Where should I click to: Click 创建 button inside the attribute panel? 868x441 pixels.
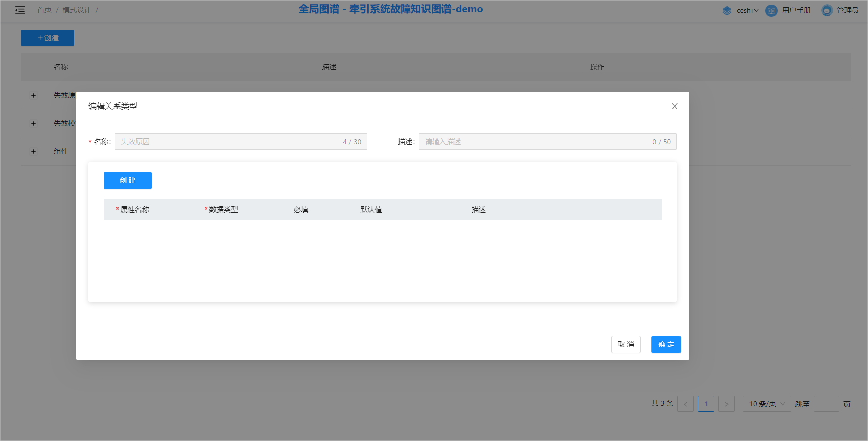(x=128, y=180)
